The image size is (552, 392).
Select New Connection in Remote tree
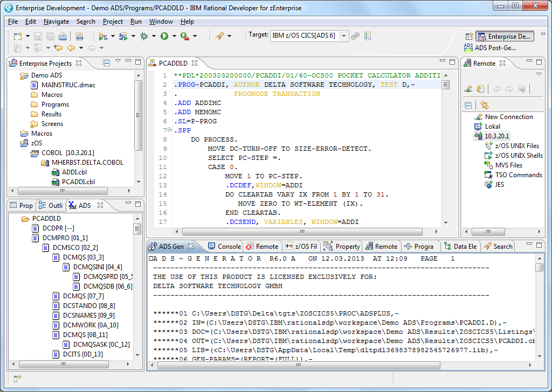tap(509, 117)
